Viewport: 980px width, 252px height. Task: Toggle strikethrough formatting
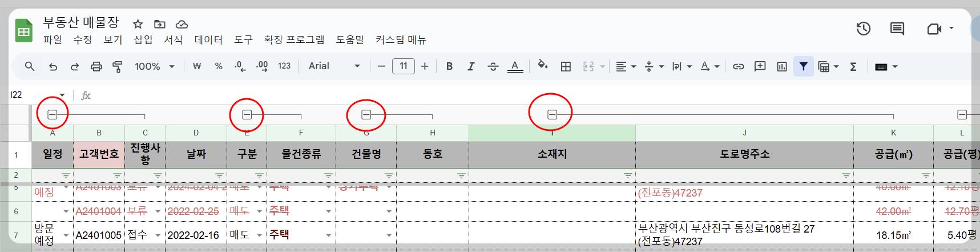493,66
